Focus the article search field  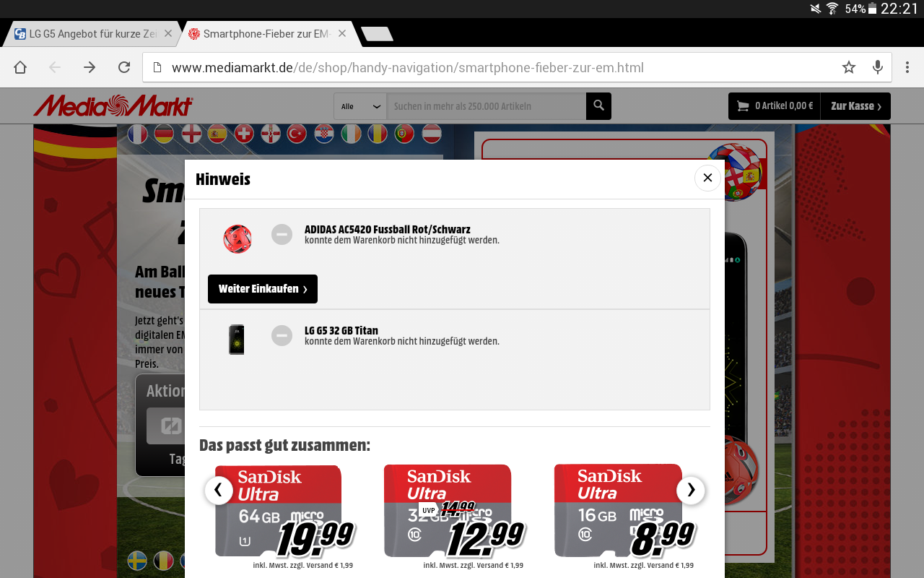487,106
